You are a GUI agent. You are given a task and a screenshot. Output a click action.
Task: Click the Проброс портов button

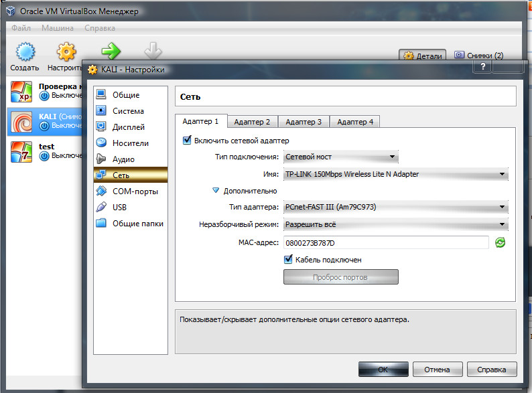tap(340, 277)
